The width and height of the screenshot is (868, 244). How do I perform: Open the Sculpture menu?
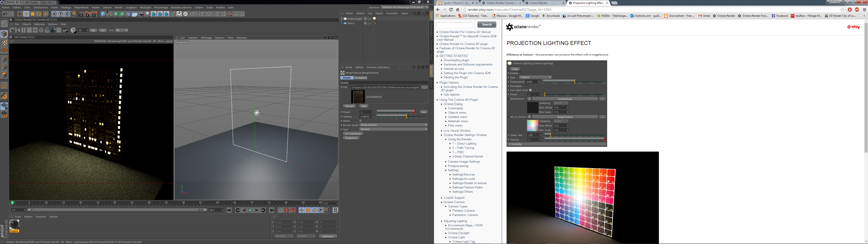131,7
